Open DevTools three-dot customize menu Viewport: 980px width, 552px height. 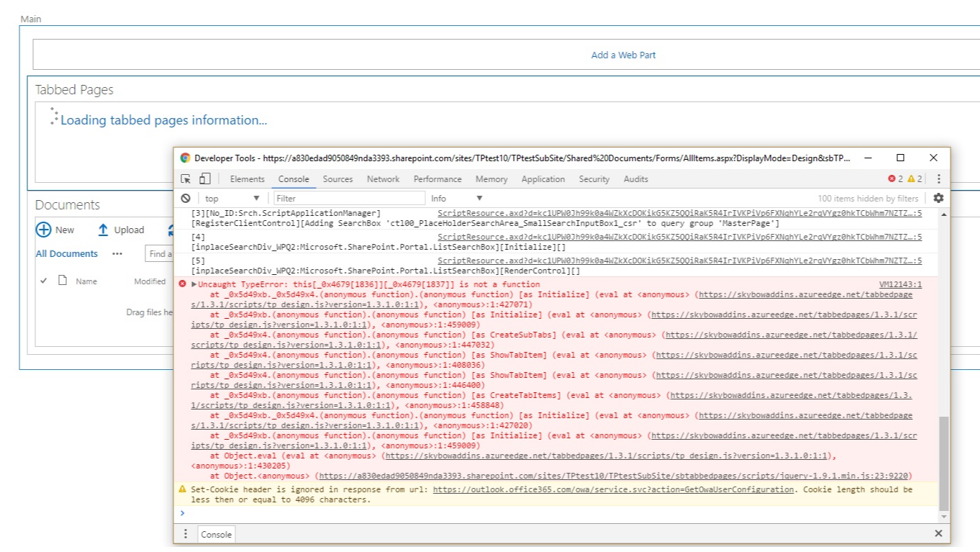click(938, 179)
